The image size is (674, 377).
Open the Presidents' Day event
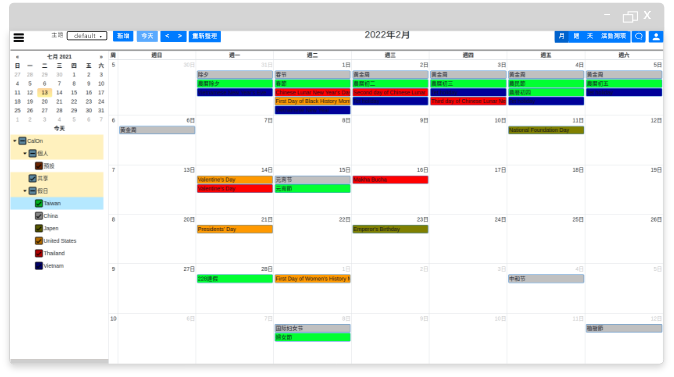[235, 229]
